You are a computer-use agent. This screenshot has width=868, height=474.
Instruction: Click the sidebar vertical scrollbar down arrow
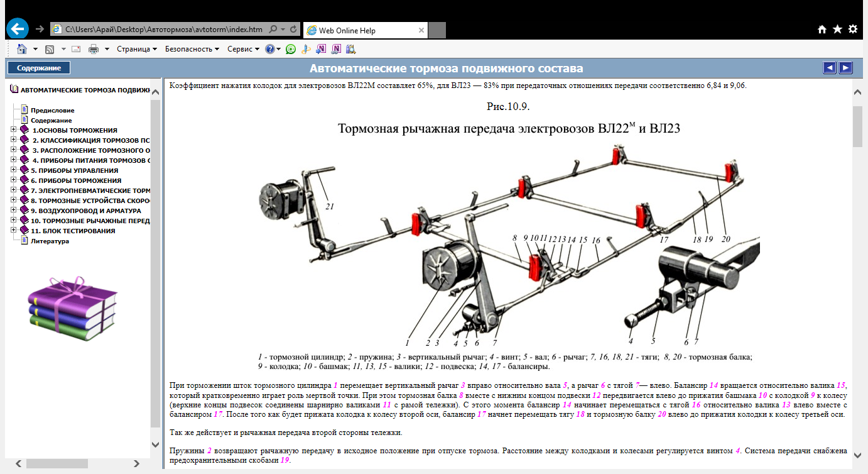click(156, 444)
